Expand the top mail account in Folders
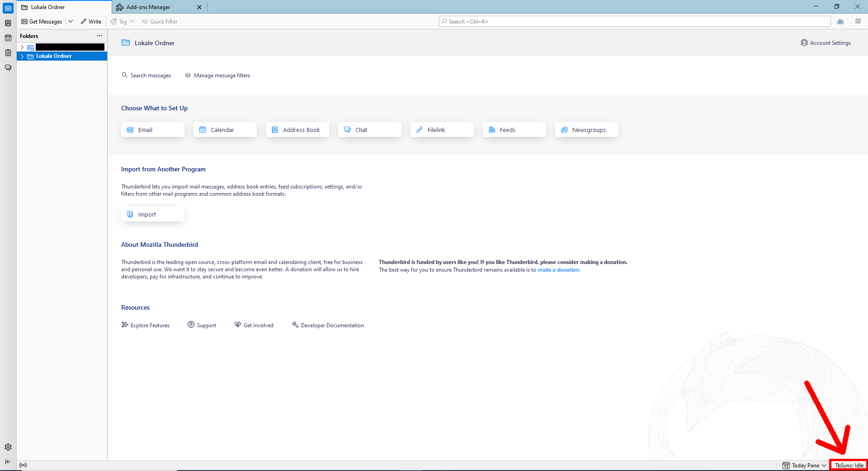868x471 pixels. 22,47
